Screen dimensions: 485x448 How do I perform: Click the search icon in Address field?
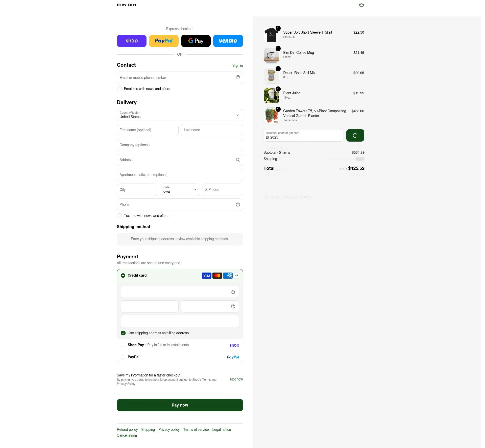click(x=238, y=160)
